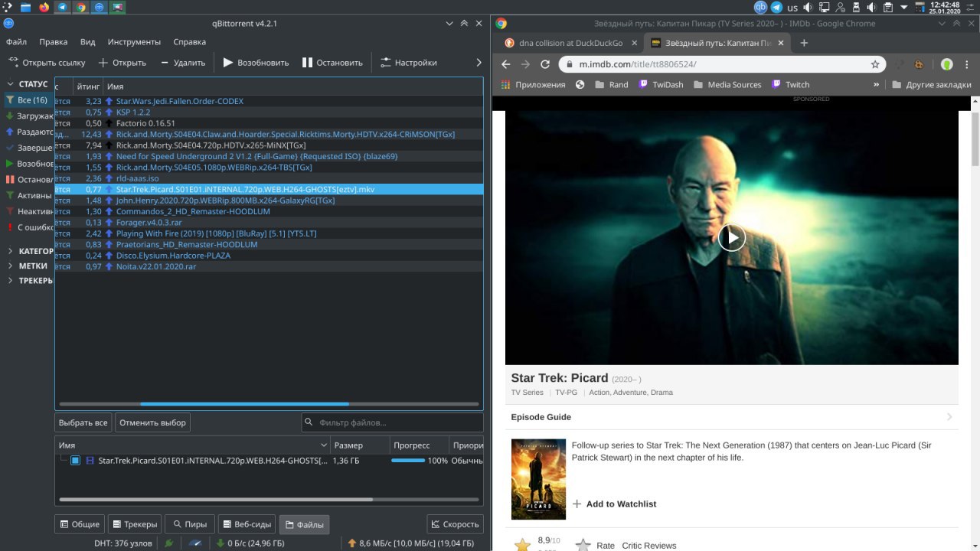Screen dimensions: 980x551
Task: Select the paused status filter with red bars
Action: (x=28, y=180)
